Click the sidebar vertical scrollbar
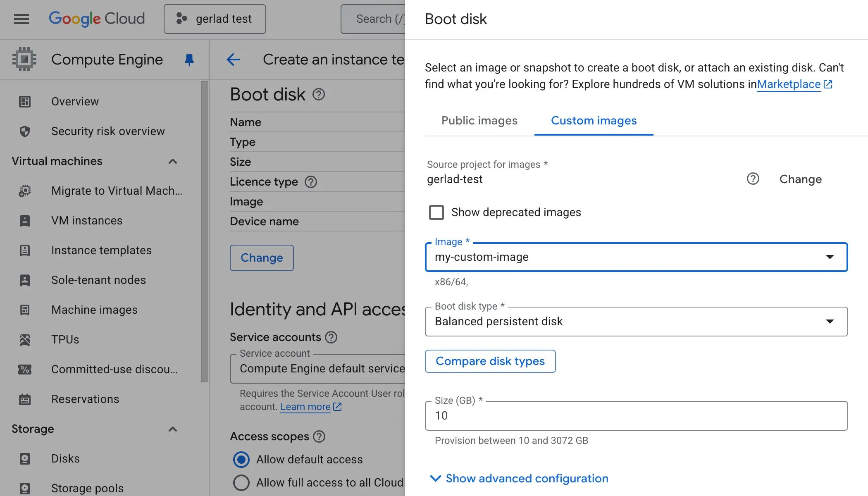 [205, 231]
